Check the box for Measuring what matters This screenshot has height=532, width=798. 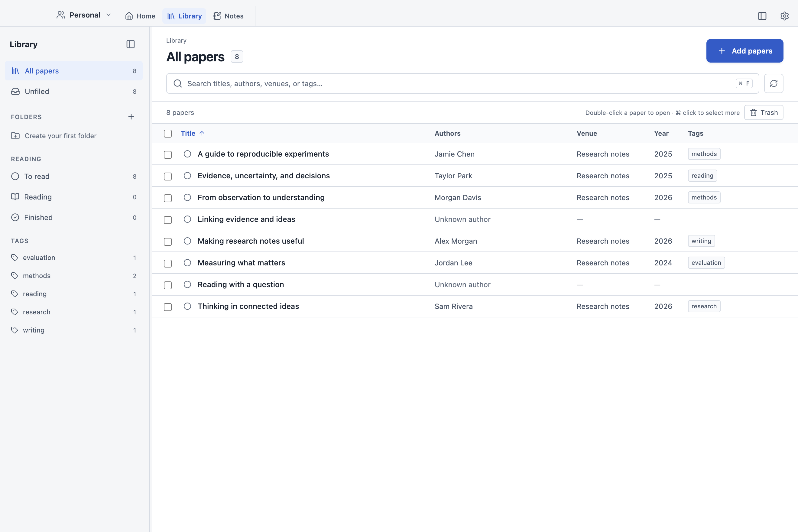click(x=167, y=263)
